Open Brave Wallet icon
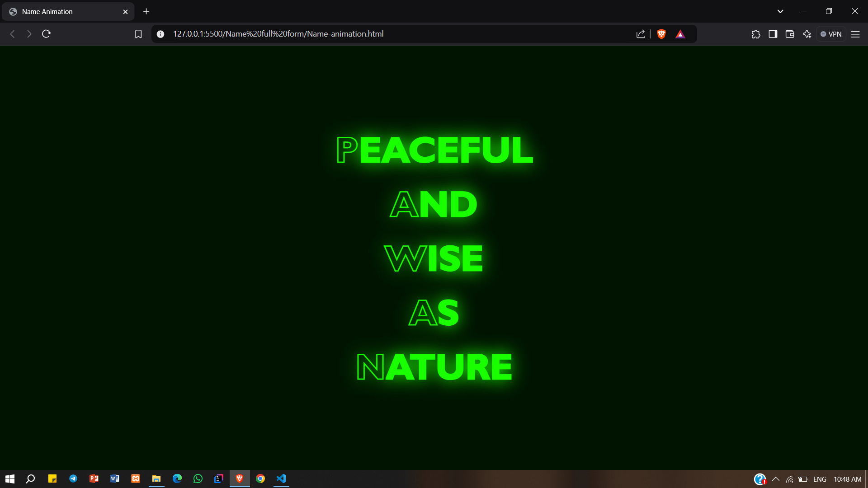This screenshot has height=488, width=868. (x=790, y=34)
